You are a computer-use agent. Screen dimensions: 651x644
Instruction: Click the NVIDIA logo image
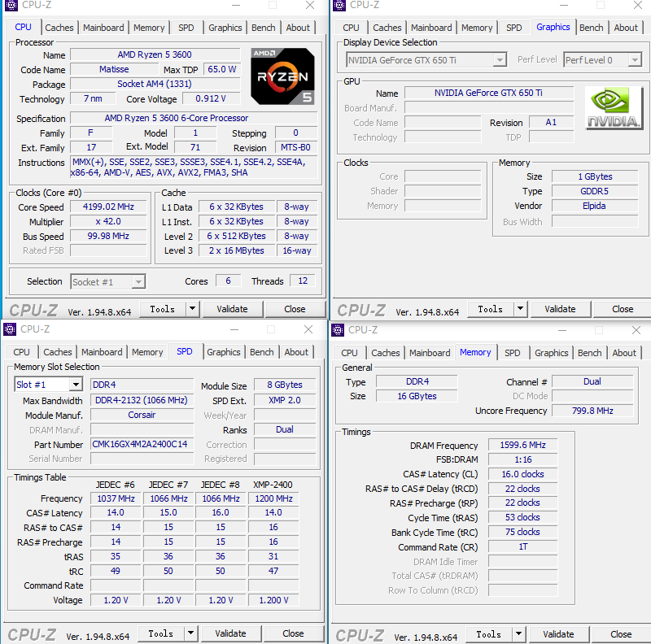coord(614,108)
